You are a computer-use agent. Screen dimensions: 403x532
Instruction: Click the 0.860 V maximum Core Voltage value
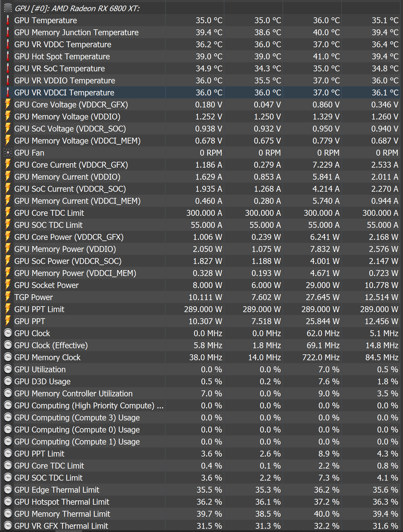point(326,105)
